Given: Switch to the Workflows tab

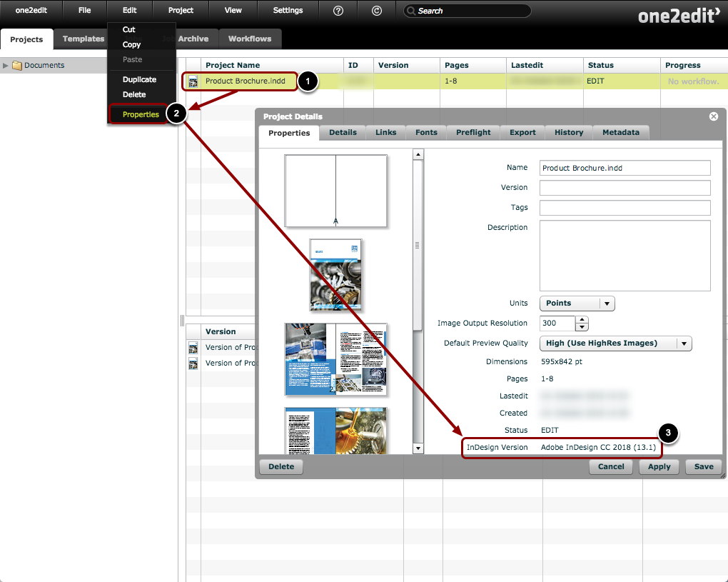Looking at the screenshot, I should pos(250,39).
